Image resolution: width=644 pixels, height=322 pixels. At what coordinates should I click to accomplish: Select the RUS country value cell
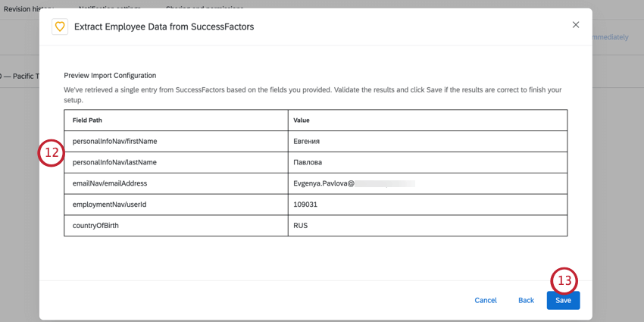point(301,226)
